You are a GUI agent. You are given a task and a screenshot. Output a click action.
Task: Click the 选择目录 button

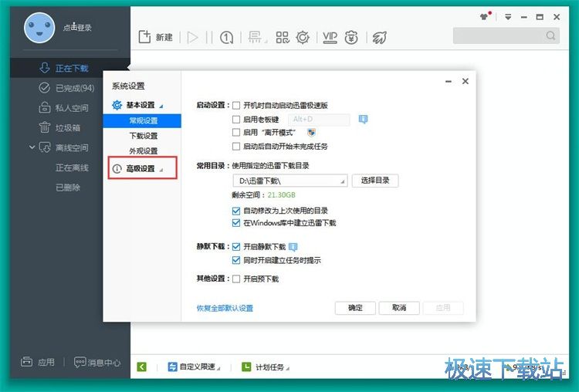pyautogui.click(x=374, y=181)
